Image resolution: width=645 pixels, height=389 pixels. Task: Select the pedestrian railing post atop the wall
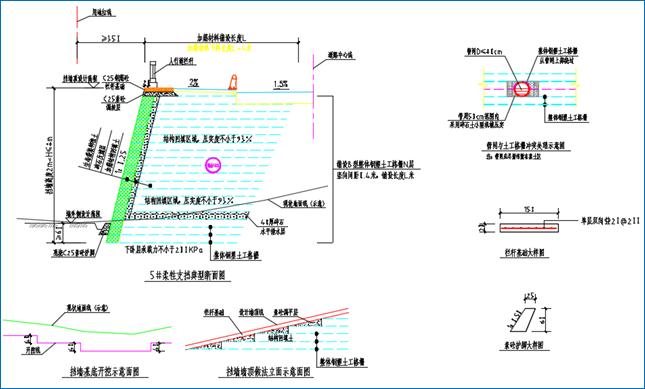tap(153, 72)
